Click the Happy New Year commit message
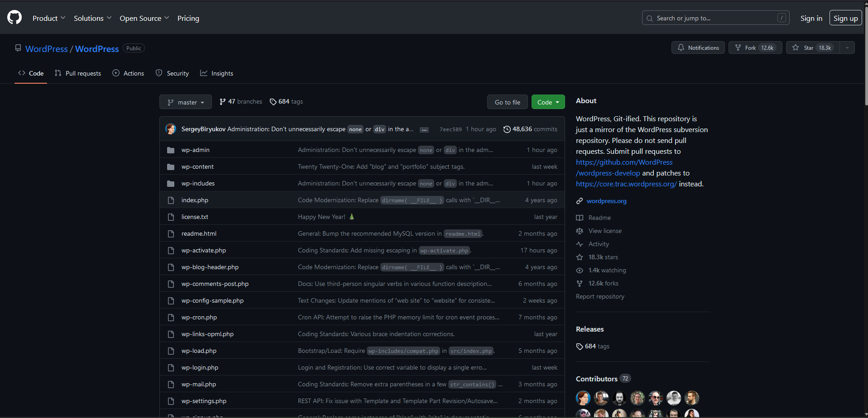868x418 pixels. (321, 217)
